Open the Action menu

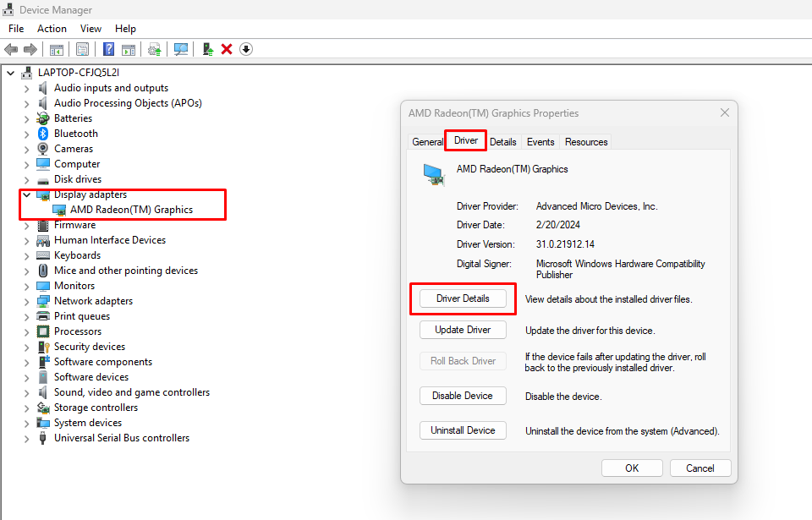(x=52, y=29)
